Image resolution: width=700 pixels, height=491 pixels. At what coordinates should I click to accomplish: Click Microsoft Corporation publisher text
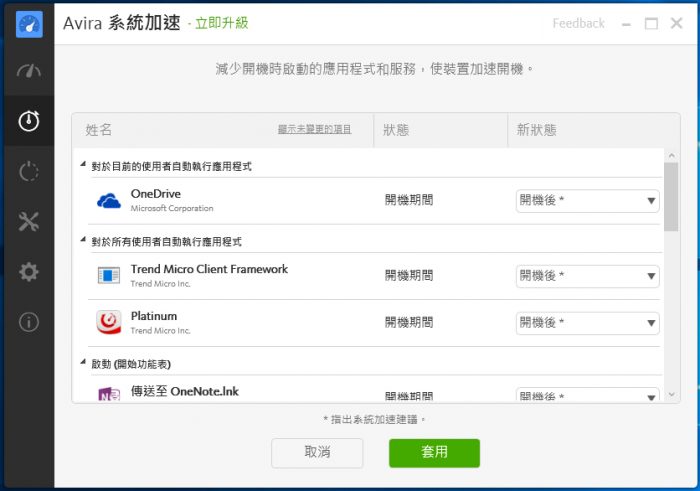[x=172, y=208]
